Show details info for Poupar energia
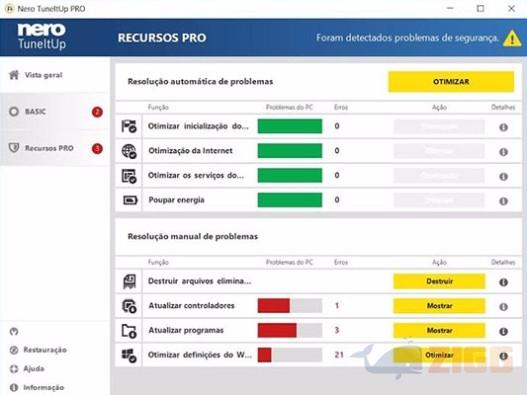 coord(503,201)
